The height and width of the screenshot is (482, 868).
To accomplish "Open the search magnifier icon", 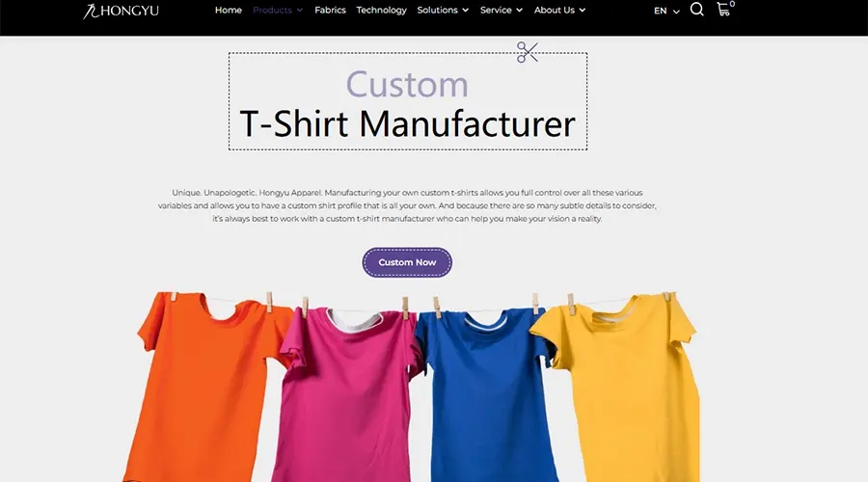I will 697,10.
